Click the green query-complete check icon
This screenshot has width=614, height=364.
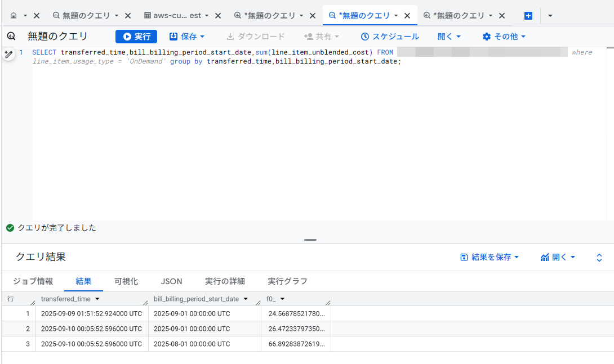pos(10,228)
